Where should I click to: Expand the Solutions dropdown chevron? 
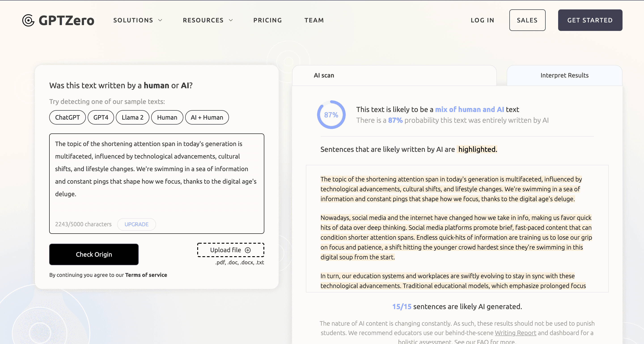tap(160, 20)
